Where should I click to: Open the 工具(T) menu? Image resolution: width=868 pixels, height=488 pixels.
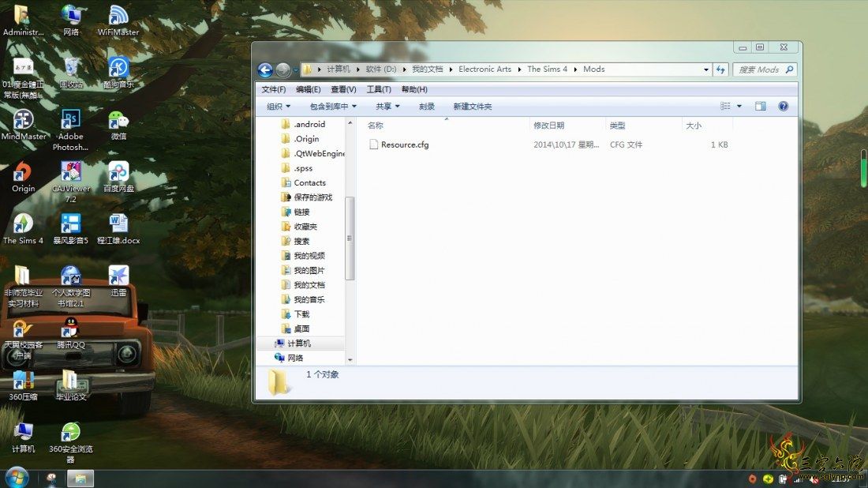tap(379, 89)
